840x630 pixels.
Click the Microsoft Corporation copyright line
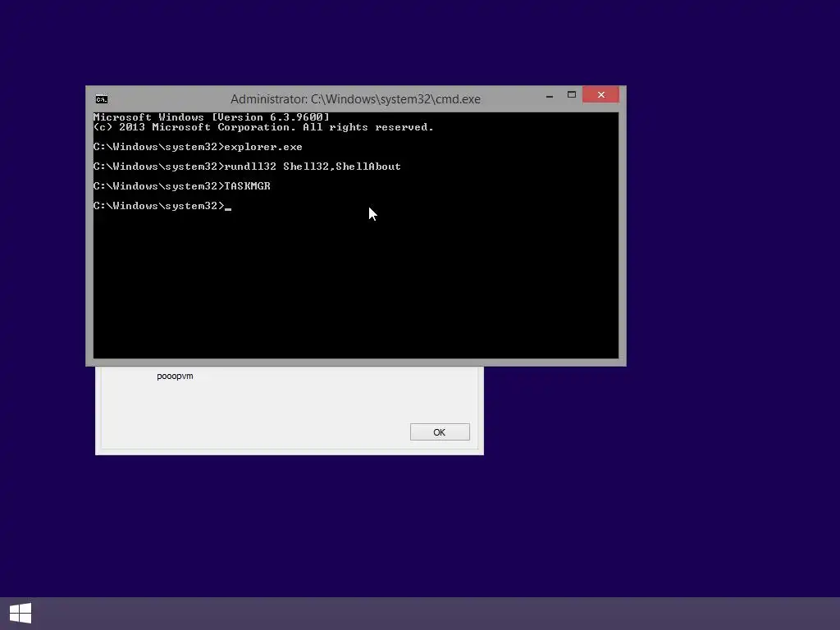(x=263, y=127)
